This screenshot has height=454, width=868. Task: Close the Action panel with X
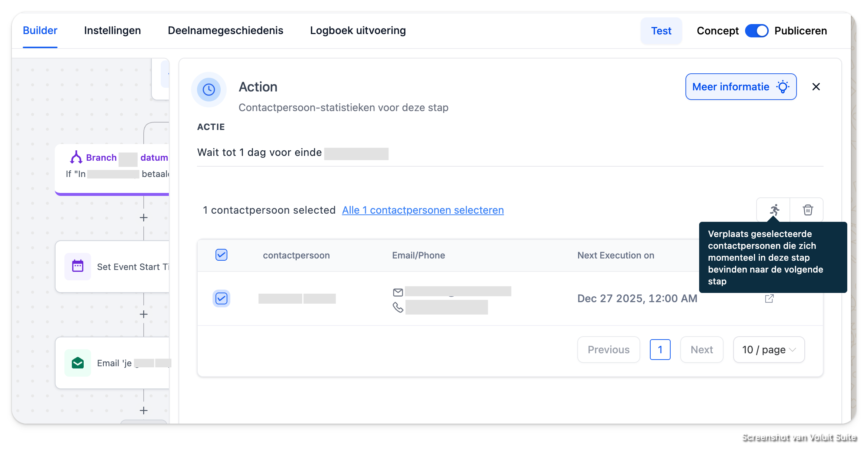click(816, 87)
